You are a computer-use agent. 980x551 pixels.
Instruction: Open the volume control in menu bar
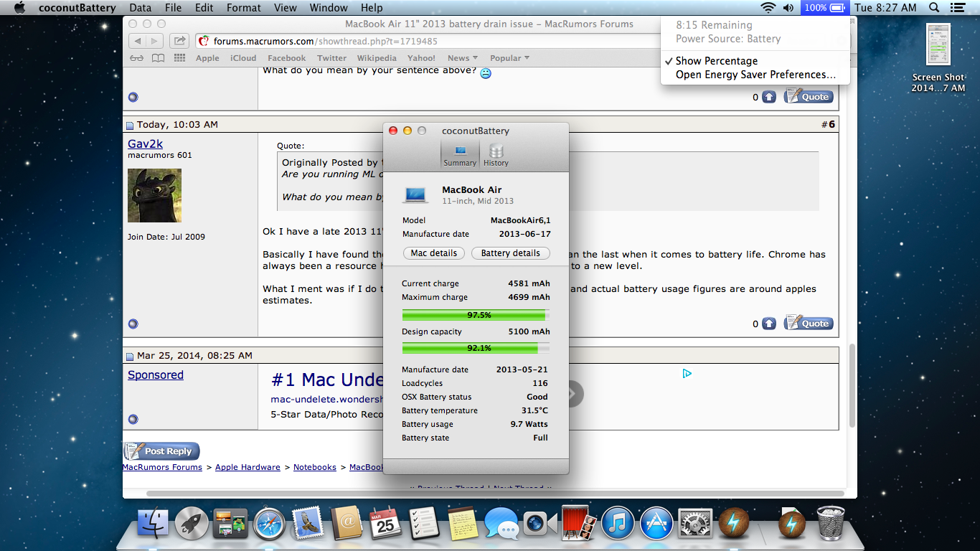pos(788,8)
